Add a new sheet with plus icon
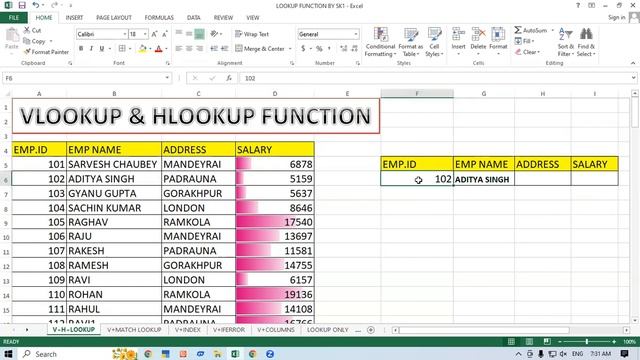 point(371,330)
